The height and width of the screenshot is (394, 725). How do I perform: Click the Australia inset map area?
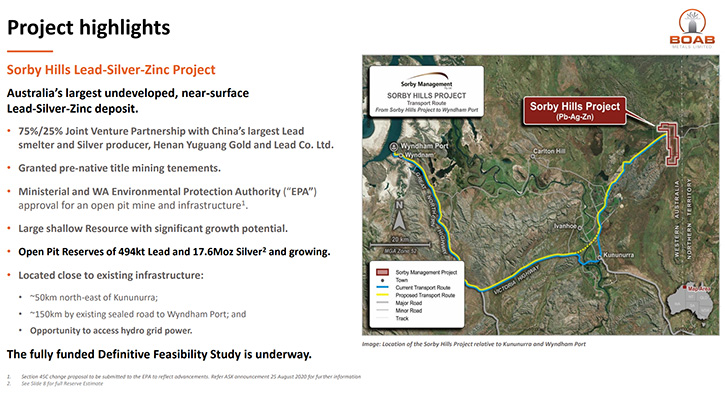tap(691, 306)
